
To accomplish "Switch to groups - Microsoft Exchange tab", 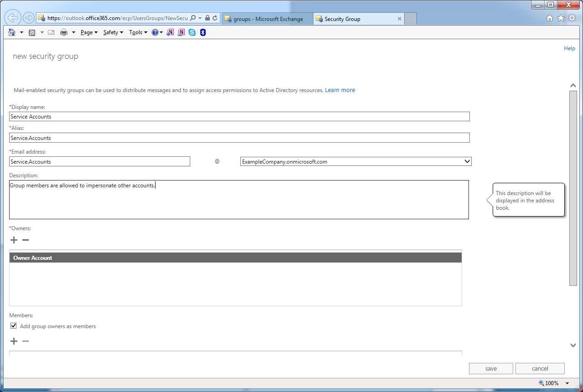I will (x=268, y=19).
